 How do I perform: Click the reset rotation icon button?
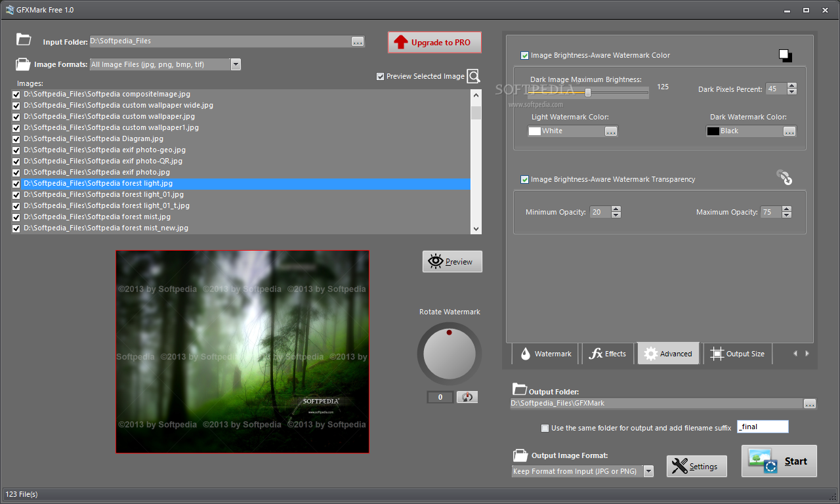click(467, 397)
